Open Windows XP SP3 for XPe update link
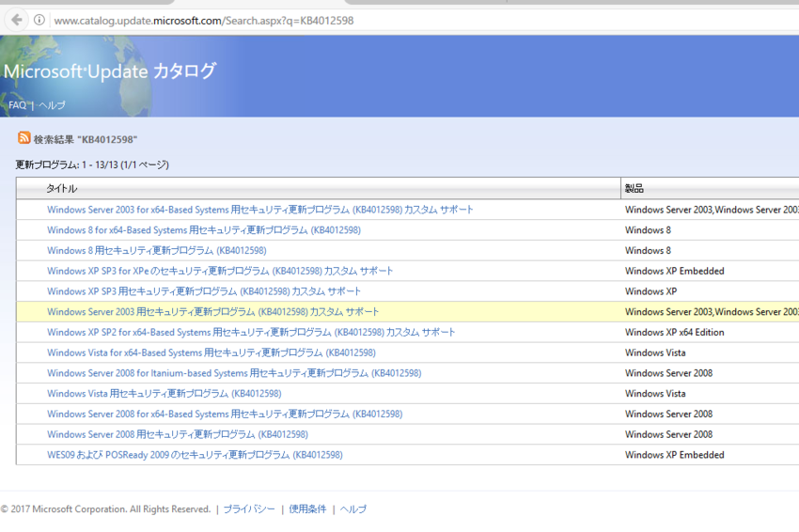Screen dimensions: 799x532 tap(220, 271)
